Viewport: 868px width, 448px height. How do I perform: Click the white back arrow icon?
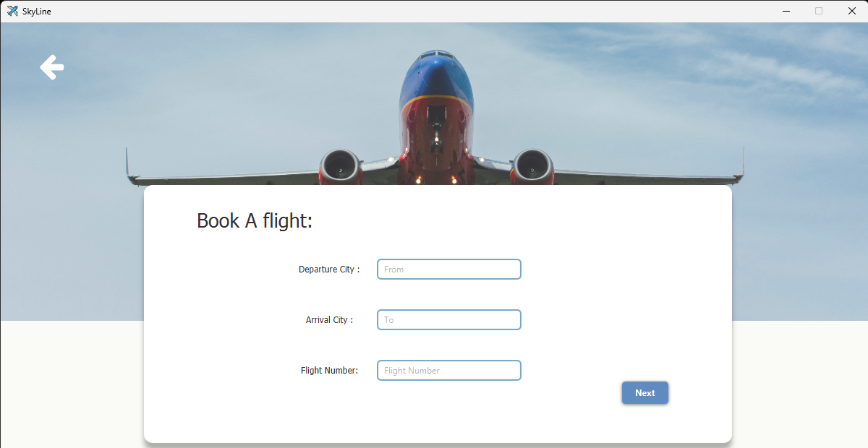[52, 67]
